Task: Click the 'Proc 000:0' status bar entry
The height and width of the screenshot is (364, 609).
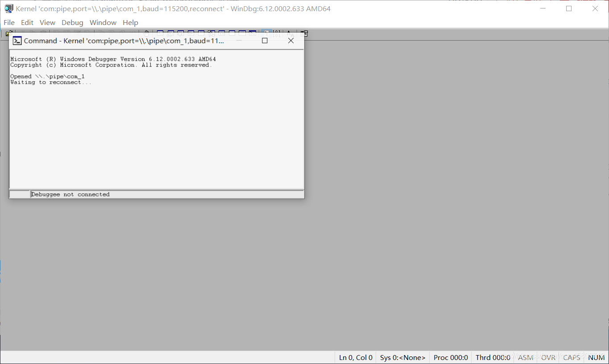Action: click(x=451, y=357)
